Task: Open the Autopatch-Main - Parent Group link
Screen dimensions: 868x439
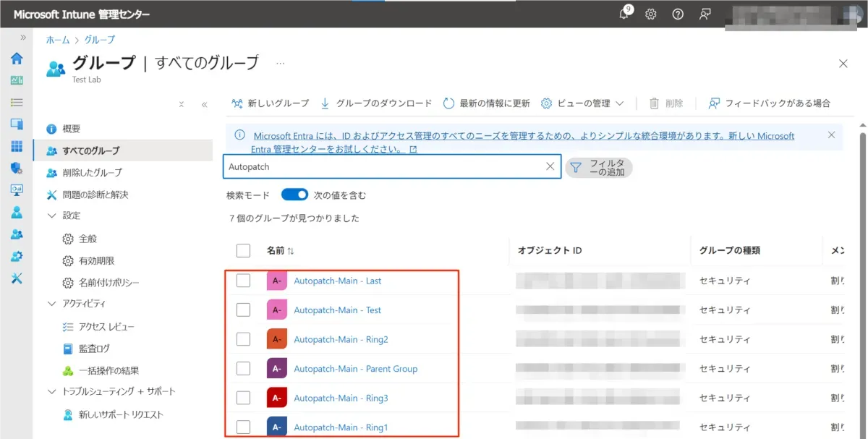Action: click(355, 369)
